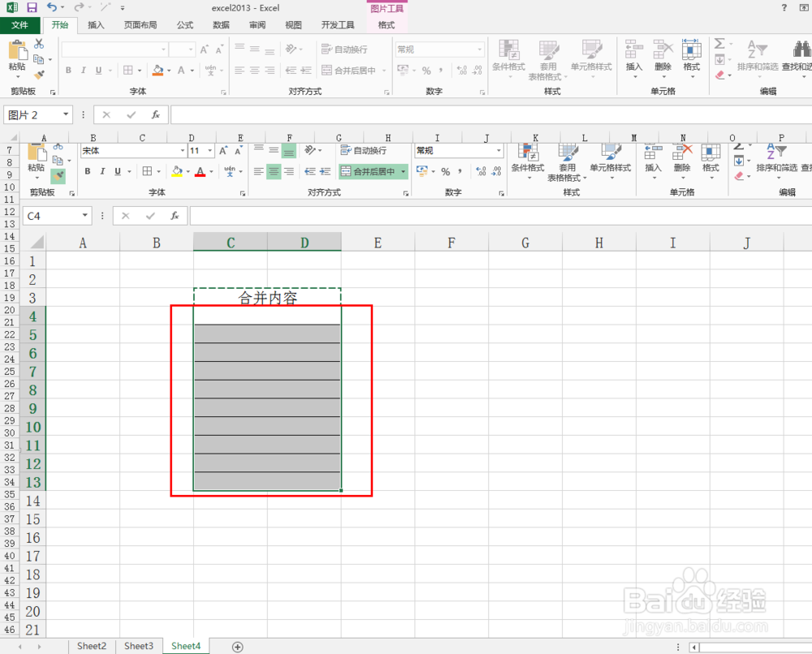Select the Sheet3 worksheet tab
This screenshot has width=812, height=654.
click(x=139, y=646)
